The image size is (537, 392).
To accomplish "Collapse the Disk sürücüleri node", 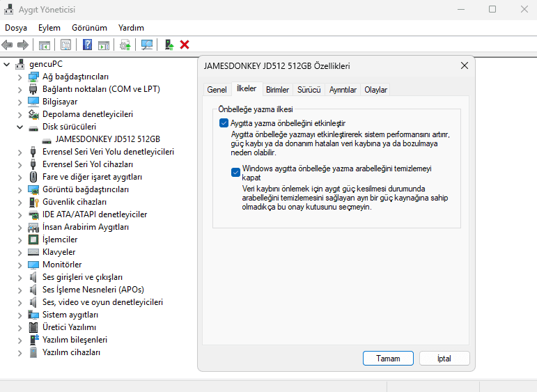I will [20, 127].
